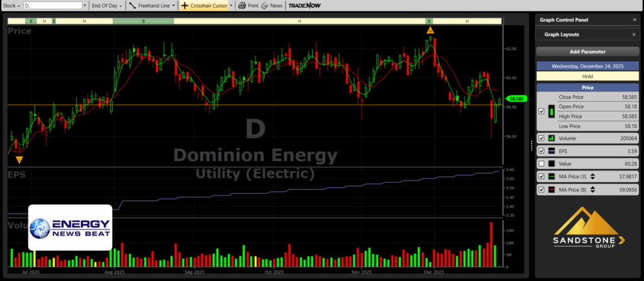Click the panel splitter dots handle

point(531,145)
